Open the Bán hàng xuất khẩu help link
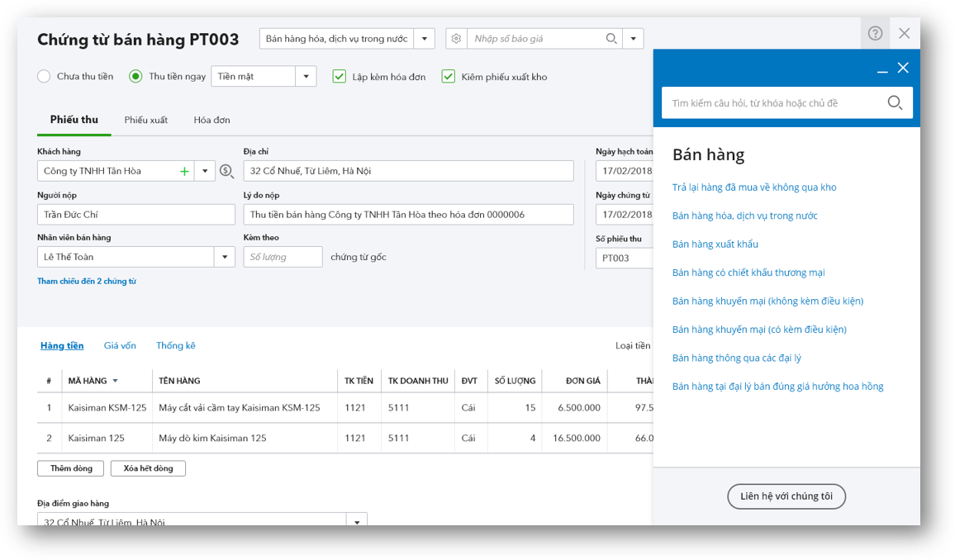Viewport: 955px width, 560px height. [x=715, y=244]
